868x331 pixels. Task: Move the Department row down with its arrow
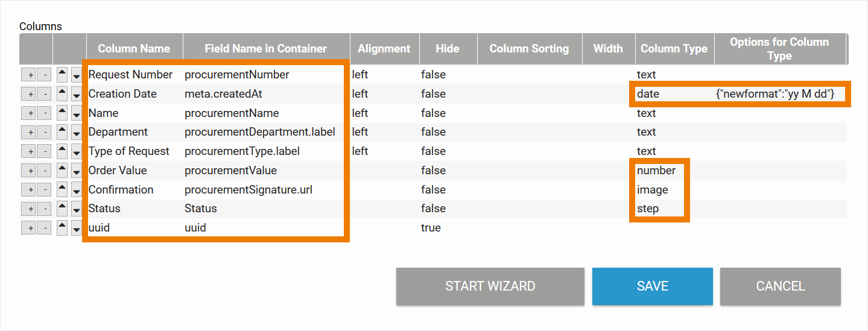pyautogui.click(x=77, y=133)
